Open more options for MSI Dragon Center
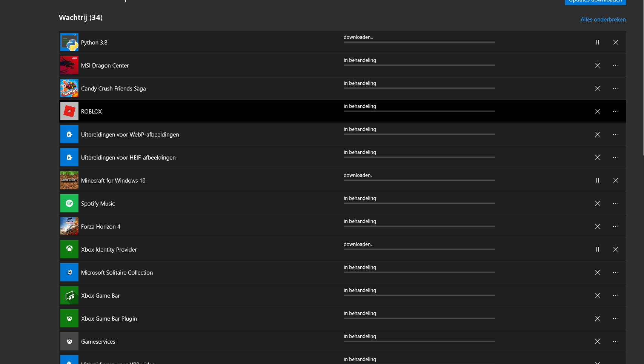This screenshot has height=364, width=644. click(x=616, y=65)
